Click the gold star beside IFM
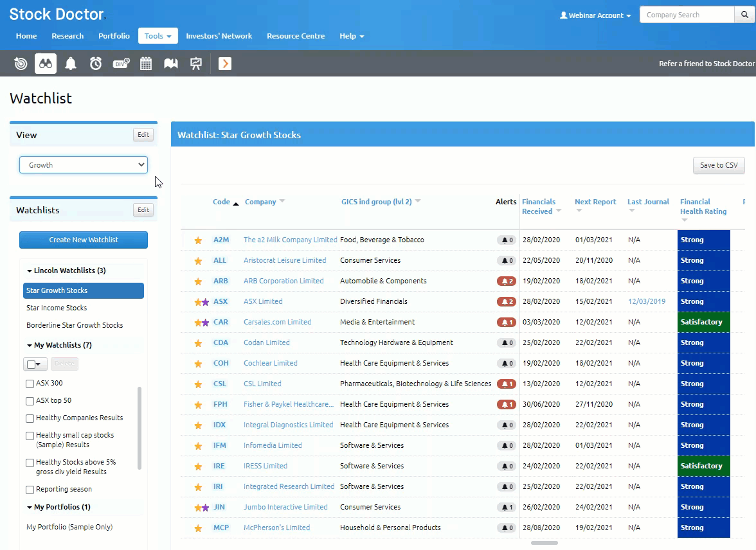The height and width of the screenshot is (550, 756). (198, 446)
